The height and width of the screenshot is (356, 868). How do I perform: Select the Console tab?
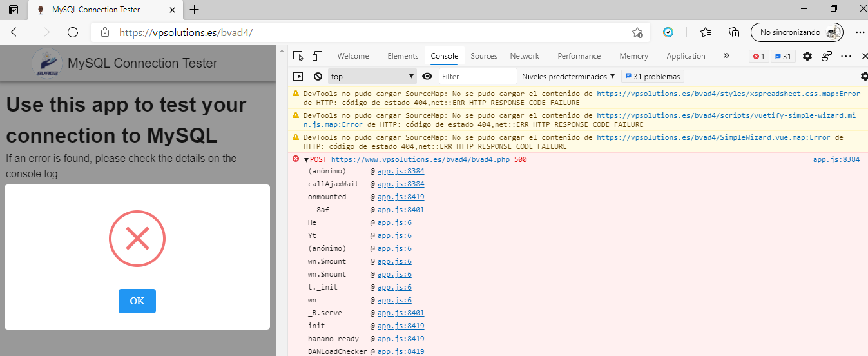445,56
